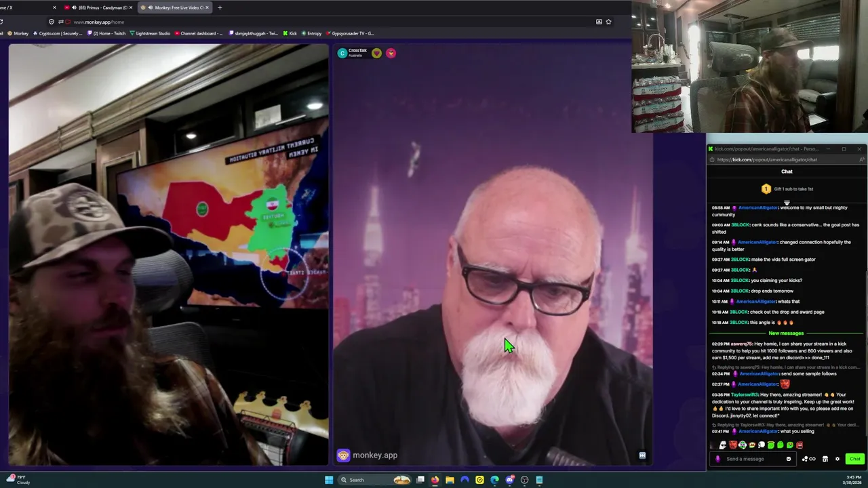Open Kick chat settings gear
Screen dimensions: 868x488
(837, 459)
